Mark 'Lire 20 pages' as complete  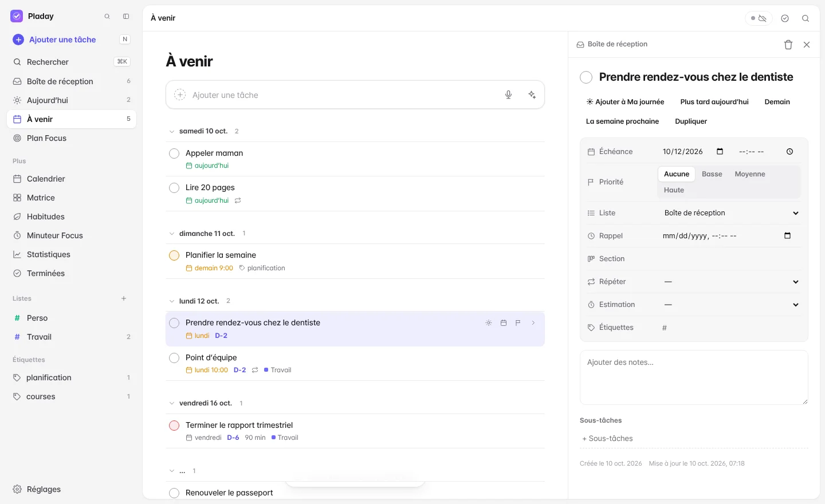(x=174, y=188)
